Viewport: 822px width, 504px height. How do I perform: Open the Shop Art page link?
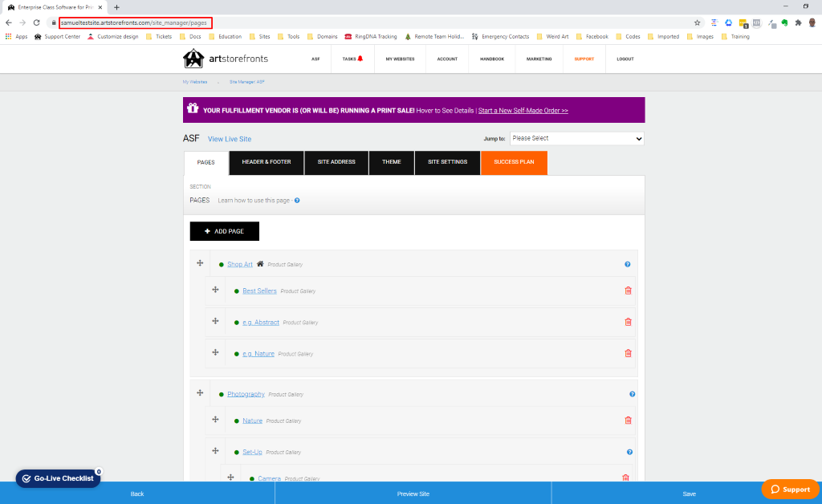[x=240, y=264]
